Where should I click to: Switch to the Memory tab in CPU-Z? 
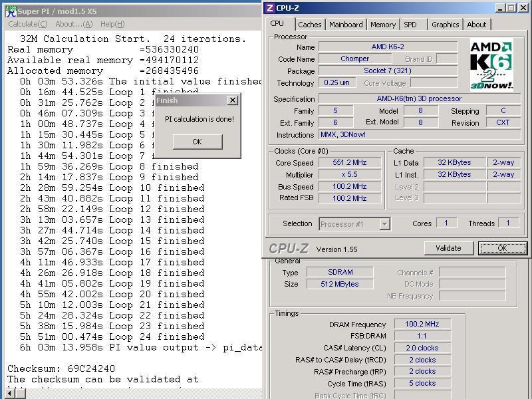point(383,25)
